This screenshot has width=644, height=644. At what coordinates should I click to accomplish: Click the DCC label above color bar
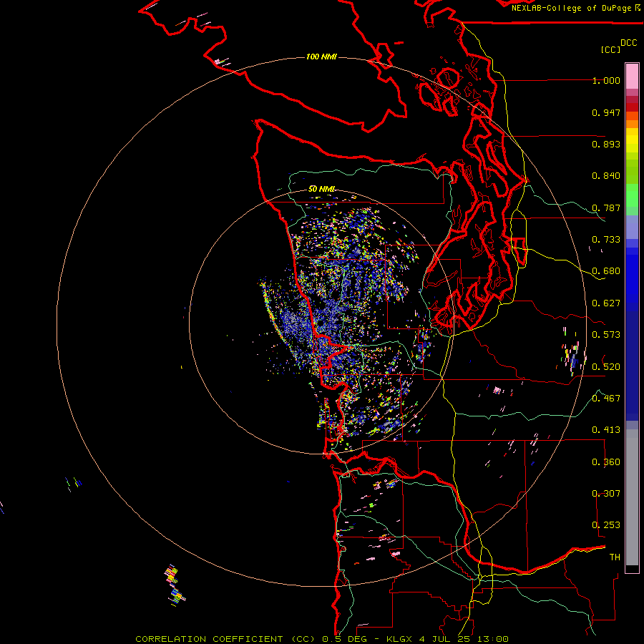(x=629, y=43)
